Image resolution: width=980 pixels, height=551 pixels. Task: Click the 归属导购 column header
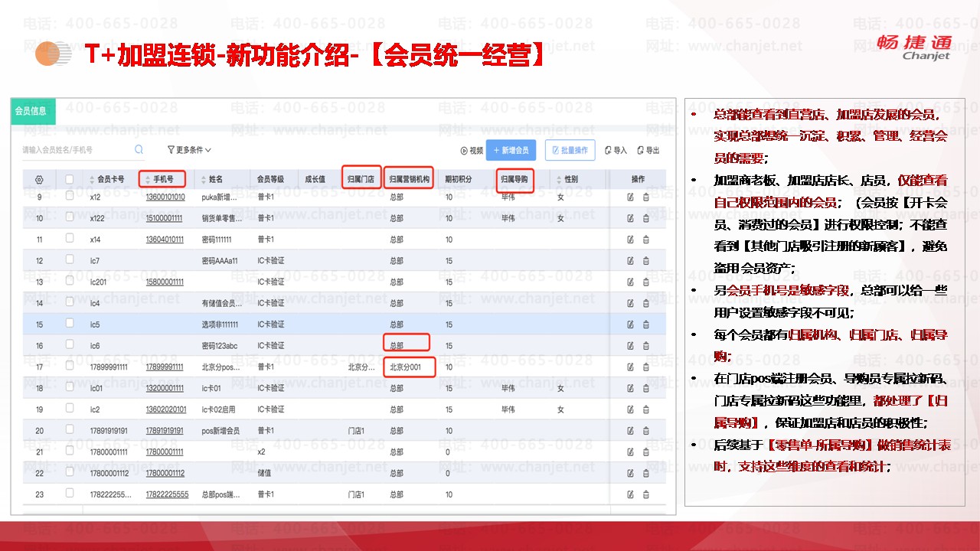tap(514, 180)
